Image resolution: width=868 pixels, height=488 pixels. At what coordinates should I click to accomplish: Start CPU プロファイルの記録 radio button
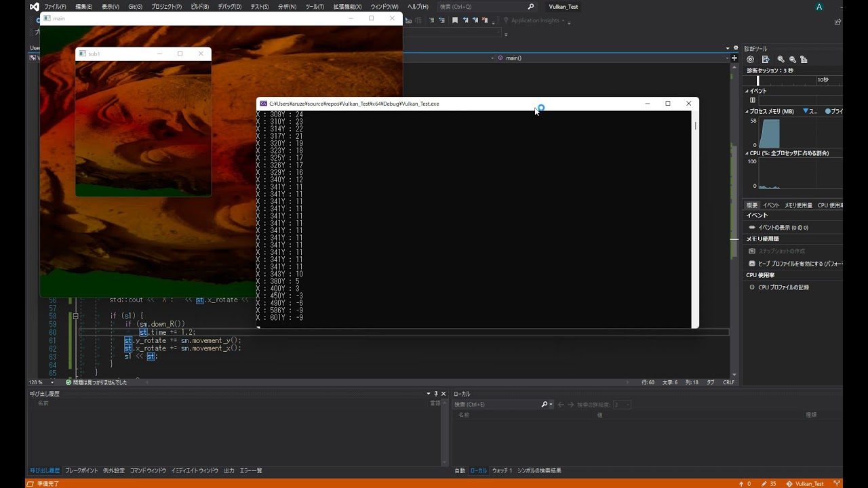click(x=752, y=287)
